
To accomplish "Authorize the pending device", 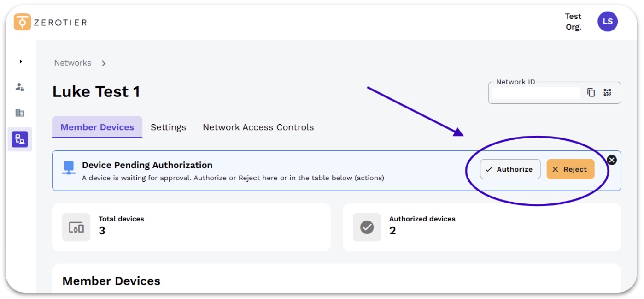I will tap(510, 169).
